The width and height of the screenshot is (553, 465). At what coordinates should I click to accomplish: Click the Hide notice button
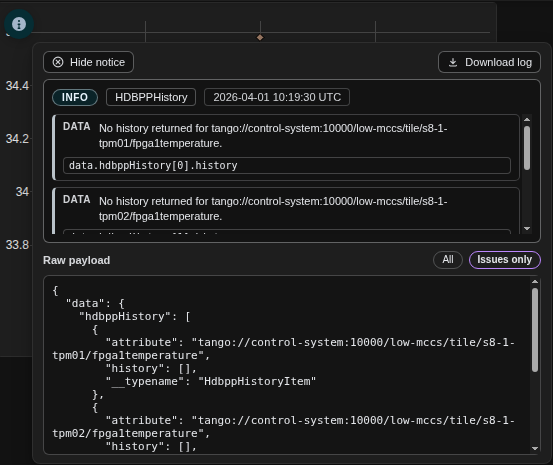point(89,62)
